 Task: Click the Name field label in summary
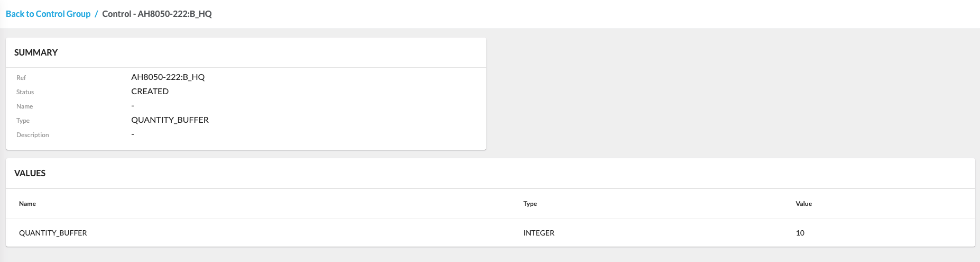click(x=24, y=106)
